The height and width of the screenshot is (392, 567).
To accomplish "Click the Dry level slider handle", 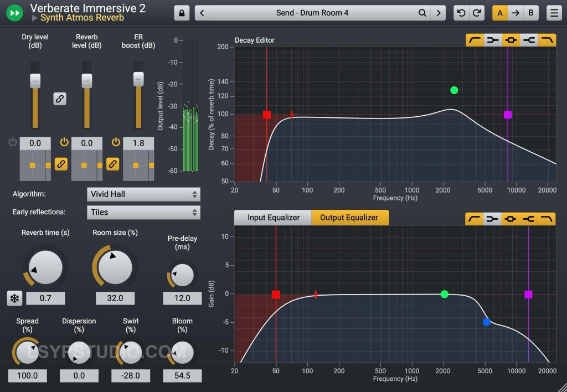I will [x=35, y=80].
